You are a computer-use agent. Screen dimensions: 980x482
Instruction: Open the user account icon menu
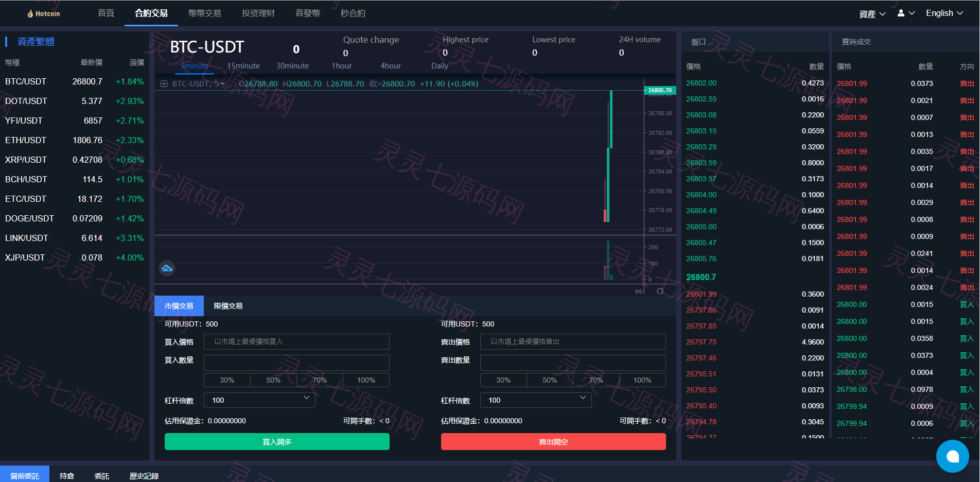(906, 13)
